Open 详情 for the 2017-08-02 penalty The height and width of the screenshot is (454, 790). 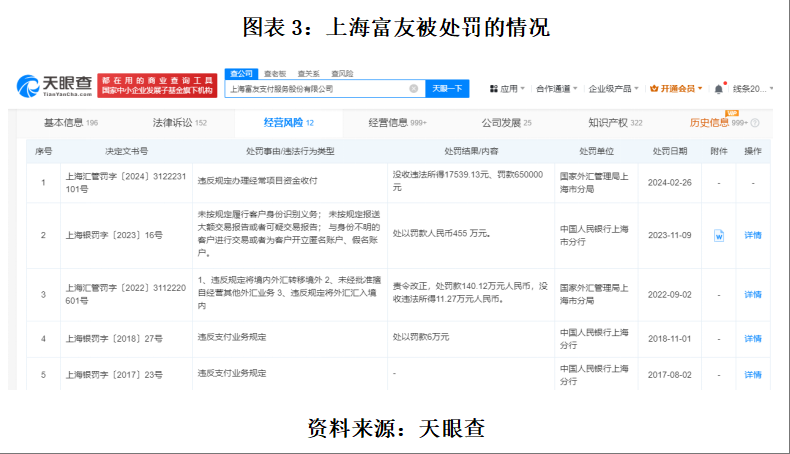tap(752, 374)
